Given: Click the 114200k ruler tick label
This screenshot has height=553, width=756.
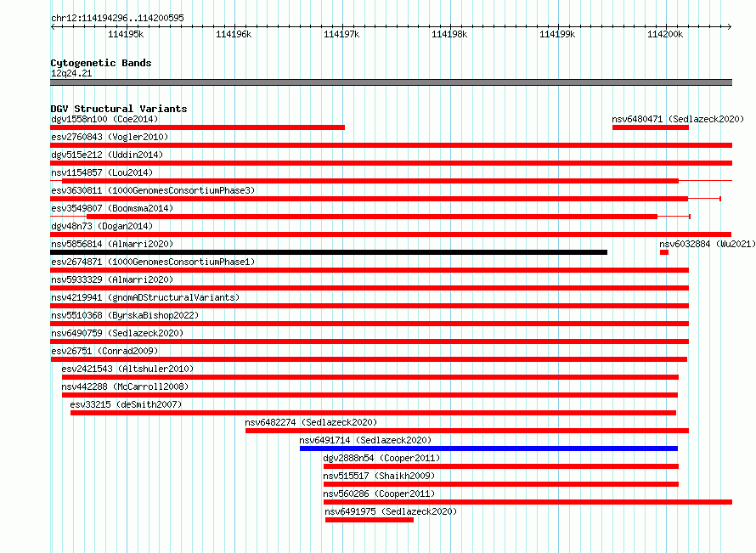Looking at the screenshot, I should click(x=665, y=34).
